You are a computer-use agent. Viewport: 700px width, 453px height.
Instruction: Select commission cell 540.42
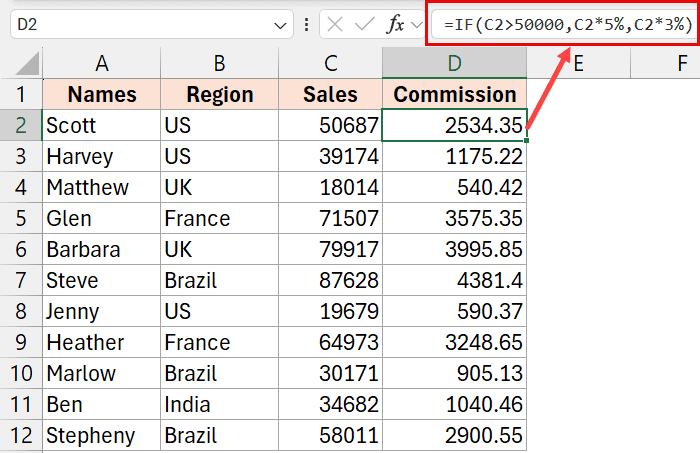(x=454, y=187)
